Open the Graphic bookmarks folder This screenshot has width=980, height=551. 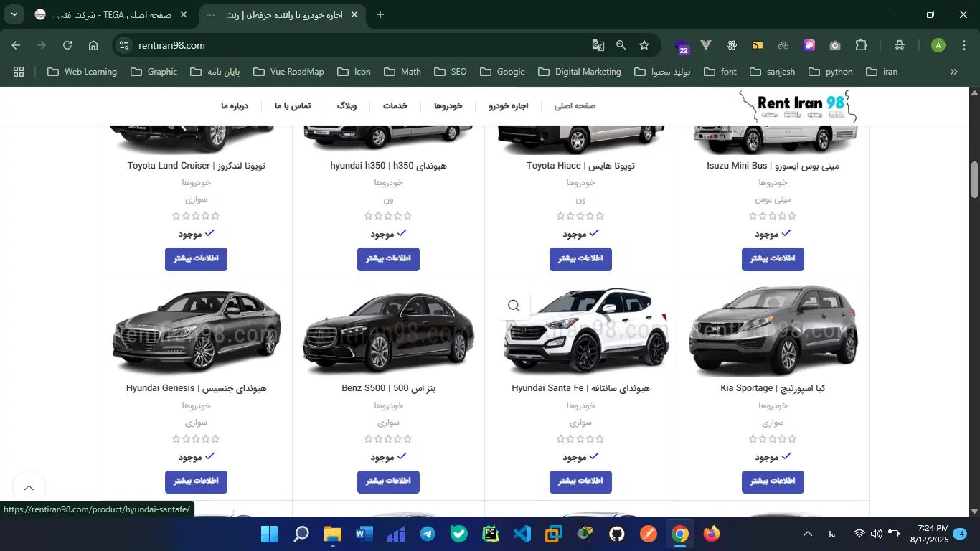154,72
